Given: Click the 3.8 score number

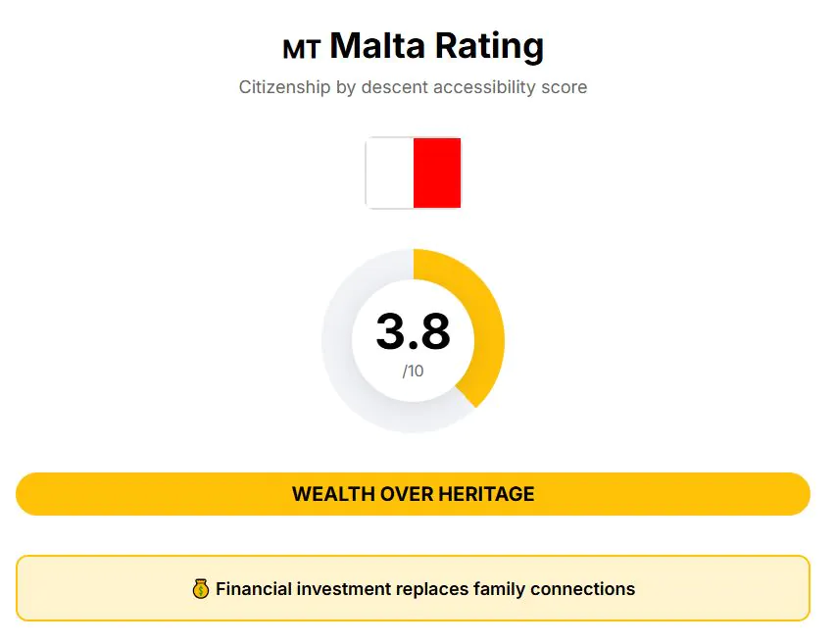Looking at the screenshot, I should tap(413, 331).
